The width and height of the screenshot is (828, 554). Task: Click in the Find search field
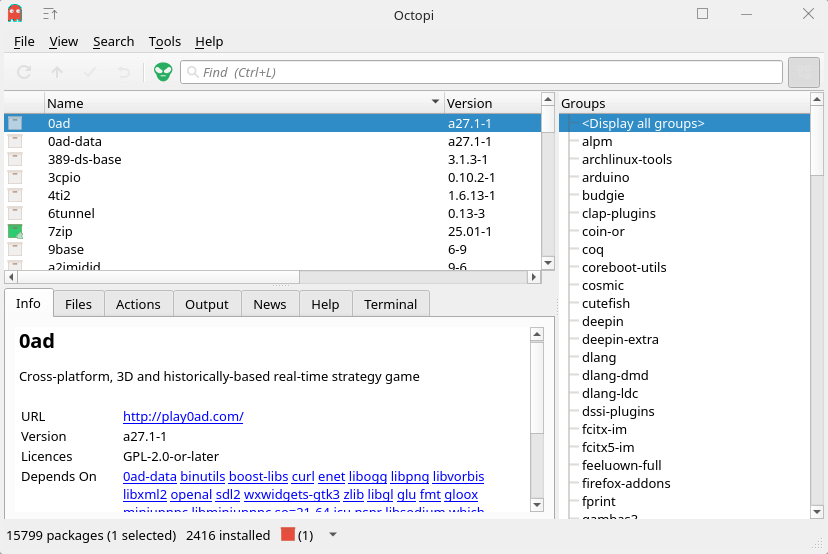(481, 72)
